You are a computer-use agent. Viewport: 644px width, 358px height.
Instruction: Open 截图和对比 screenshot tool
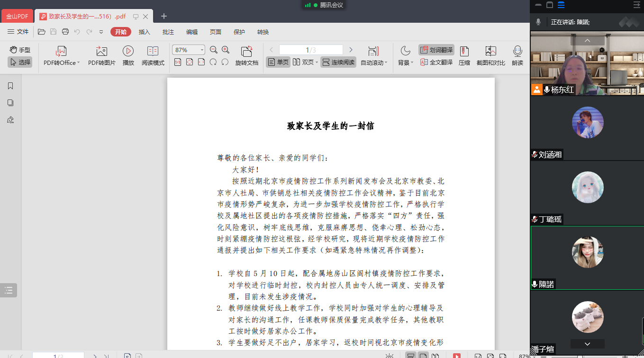pyautogui.click(x=490, y=51)
